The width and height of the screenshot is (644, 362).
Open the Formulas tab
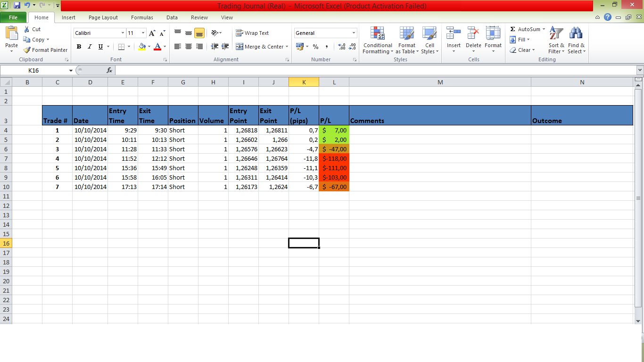(142, 17)
